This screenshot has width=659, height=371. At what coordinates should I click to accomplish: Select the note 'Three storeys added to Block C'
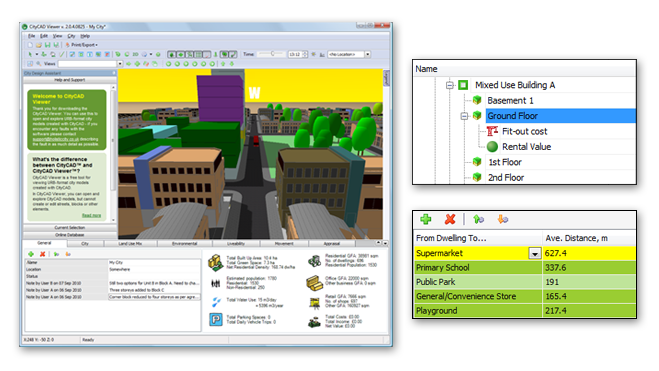pyautogui.click(x=154, y=290)
